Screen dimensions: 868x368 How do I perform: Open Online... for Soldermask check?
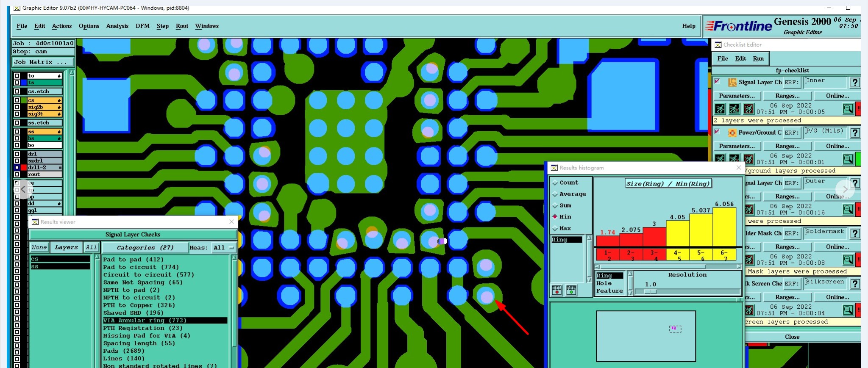click(837, 247)
